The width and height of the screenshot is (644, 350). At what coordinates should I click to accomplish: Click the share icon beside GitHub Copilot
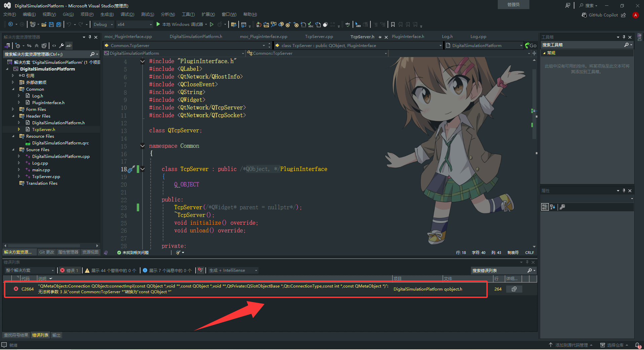623,15
